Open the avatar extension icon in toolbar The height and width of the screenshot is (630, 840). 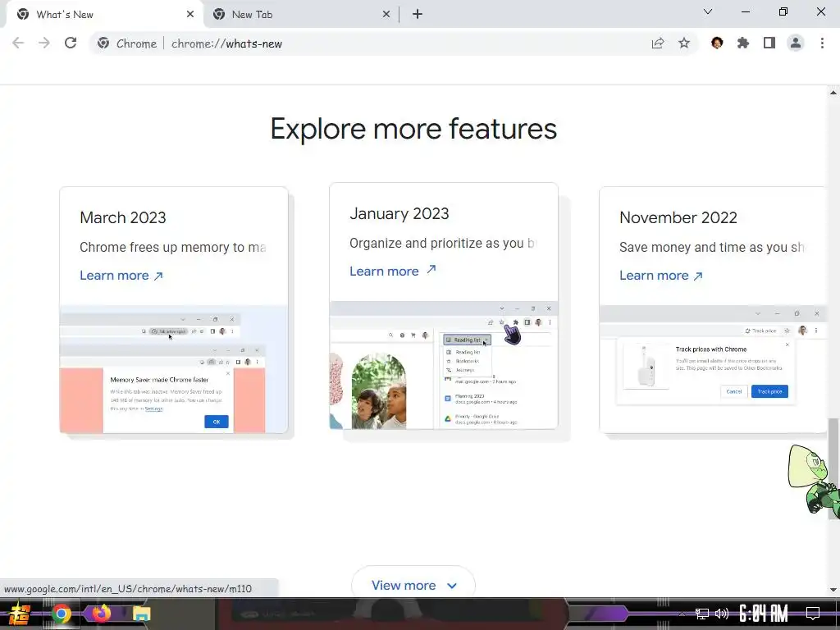tap(717, 43)
